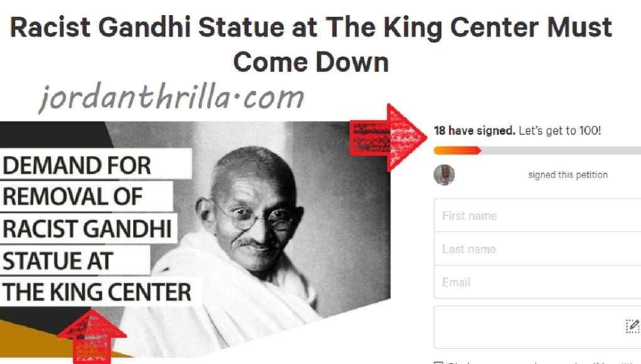
Task: Focus the First name field
Action: click(537, 215)
